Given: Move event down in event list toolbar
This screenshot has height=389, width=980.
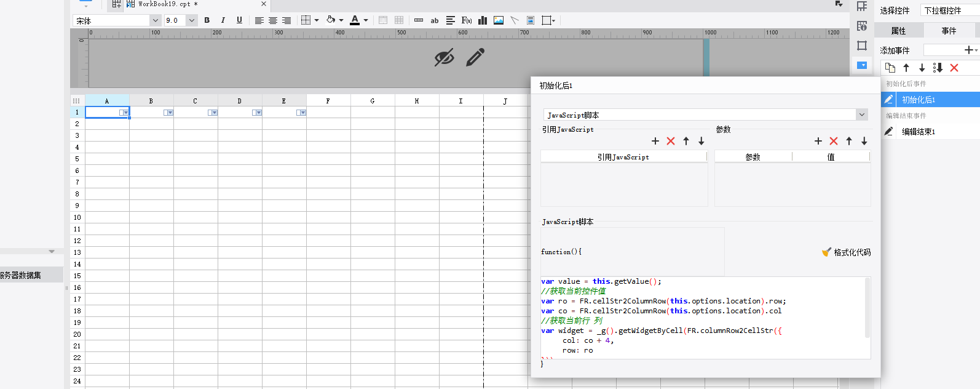Looking at the screenshot, I should [922, 68].
